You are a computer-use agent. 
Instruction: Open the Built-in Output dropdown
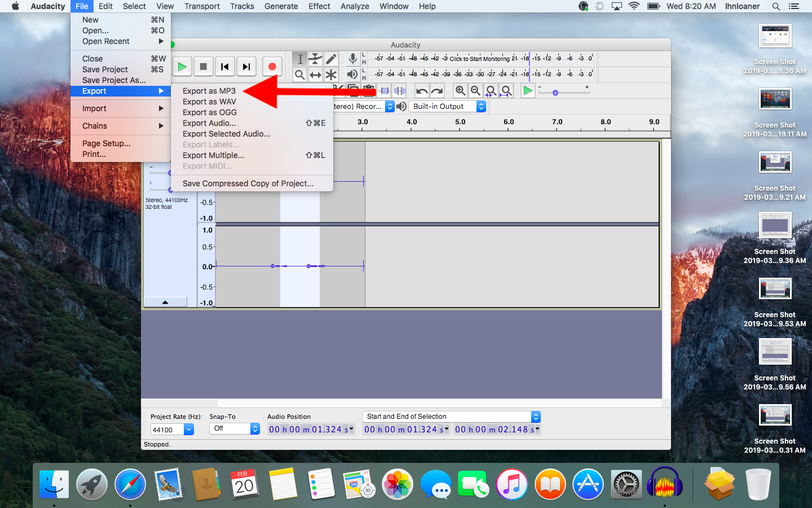(448, 106)
